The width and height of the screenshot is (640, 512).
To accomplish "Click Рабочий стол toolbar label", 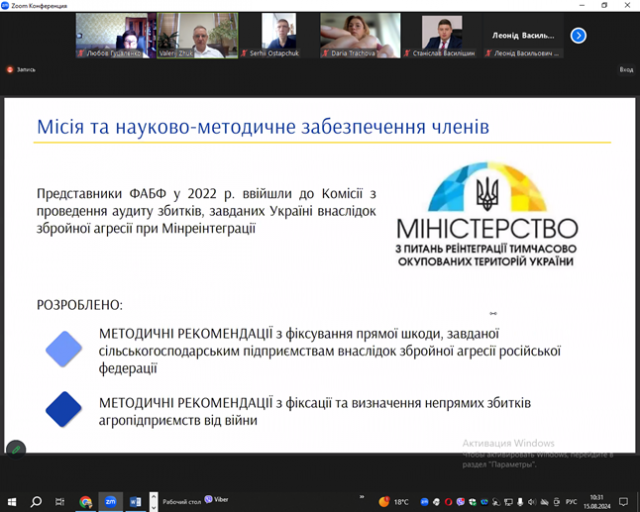I will [182, 502].
